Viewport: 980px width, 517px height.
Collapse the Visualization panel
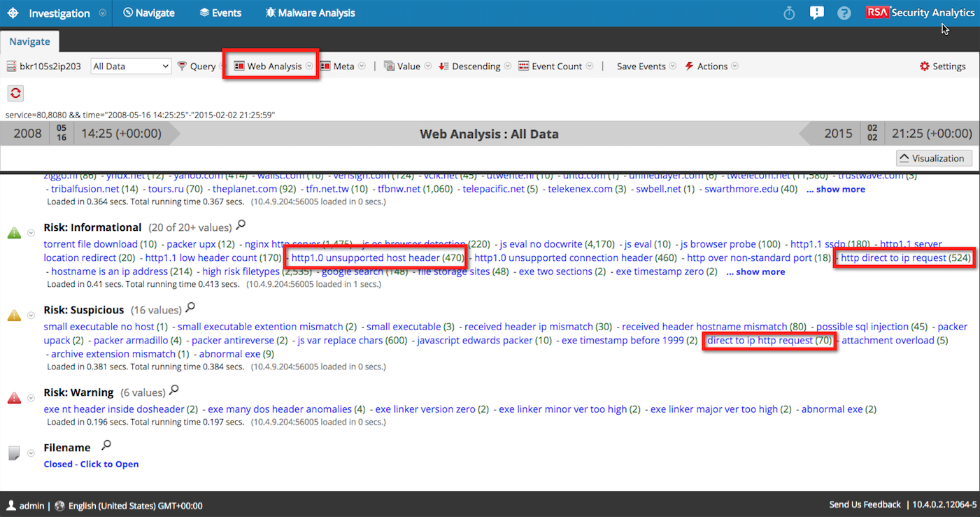tap(933, 157)
